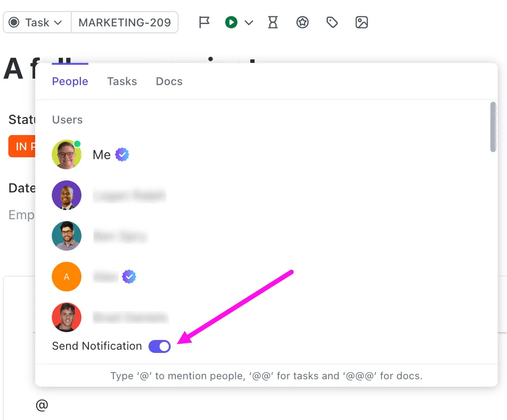Click the mention list scrollbar
This screenshot has height=420, width=507.
pyautogui.click(x=493, y=127)
